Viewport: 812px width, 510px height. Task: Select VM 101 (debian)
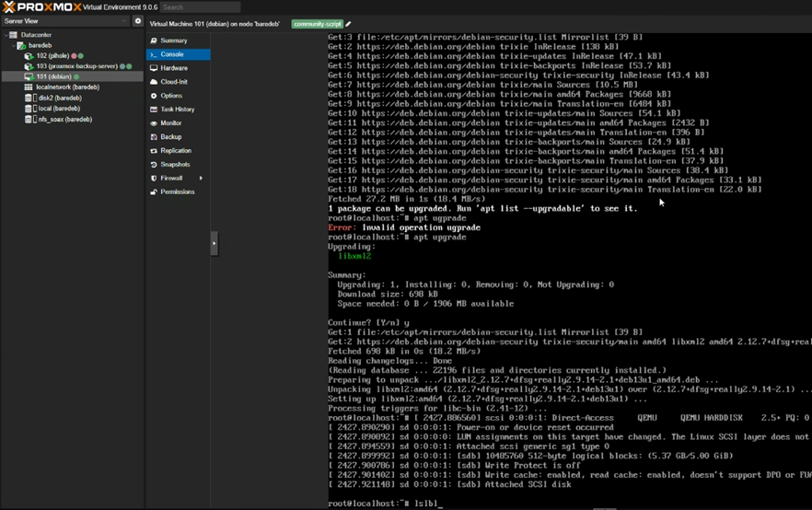point(53,76)
